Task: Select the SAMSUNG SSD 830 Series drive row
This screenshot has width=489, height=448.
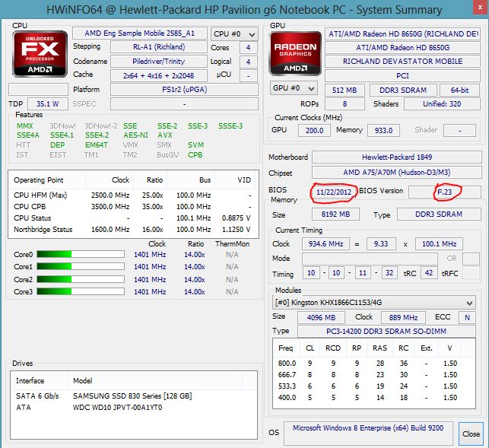Action: tap(134, 396)
